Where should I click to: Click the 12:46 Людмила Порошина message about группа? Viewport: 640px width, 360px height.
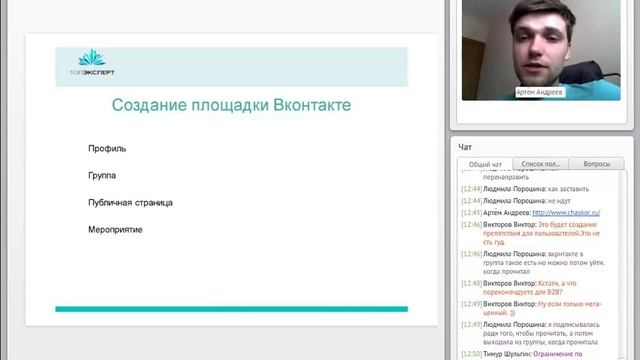point(533,262)
